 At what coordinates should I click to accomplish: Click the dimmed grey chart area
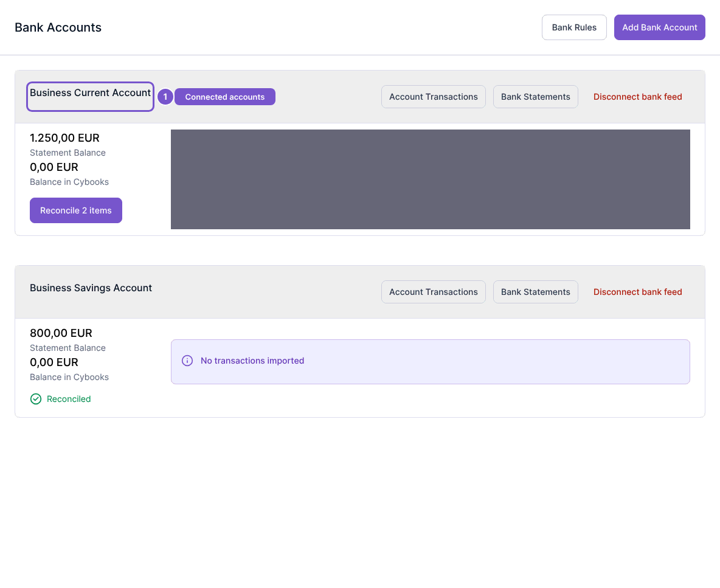(x=431, y=179)
